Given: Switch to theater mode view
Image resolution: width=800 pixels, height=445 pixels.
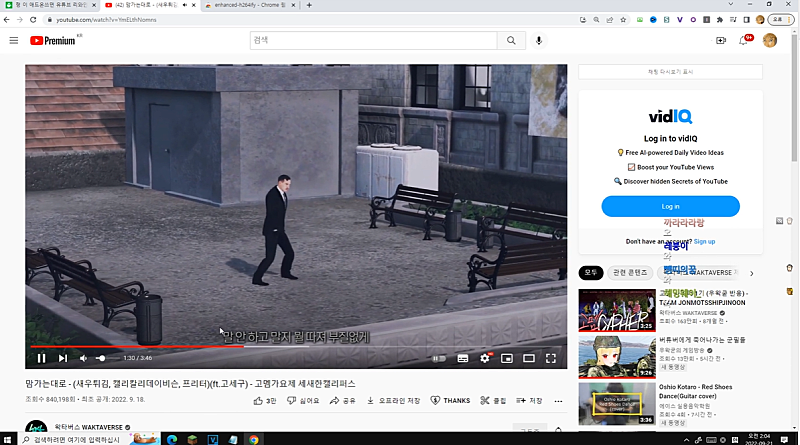Looking at the screenshot, I should (x=528, y=358).
